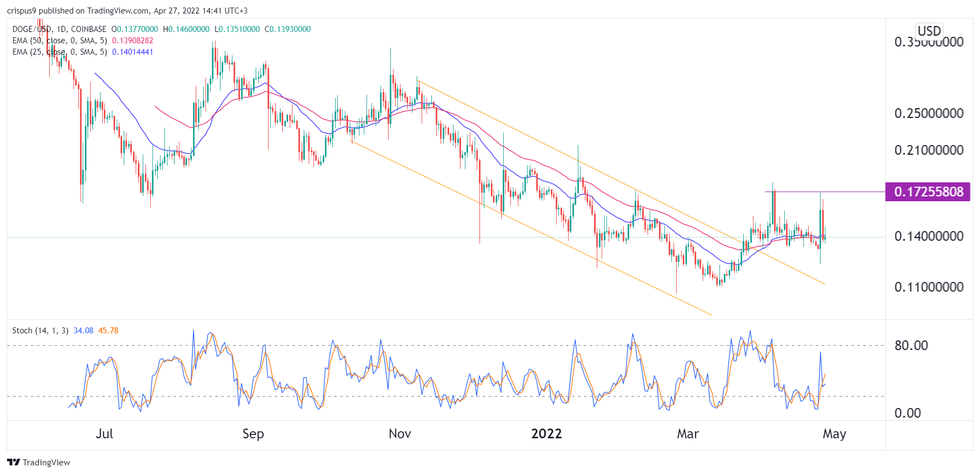
Task: Select the EMA (50, close, 0, SMA, 5) legend
Action: [x=59, y=41]
